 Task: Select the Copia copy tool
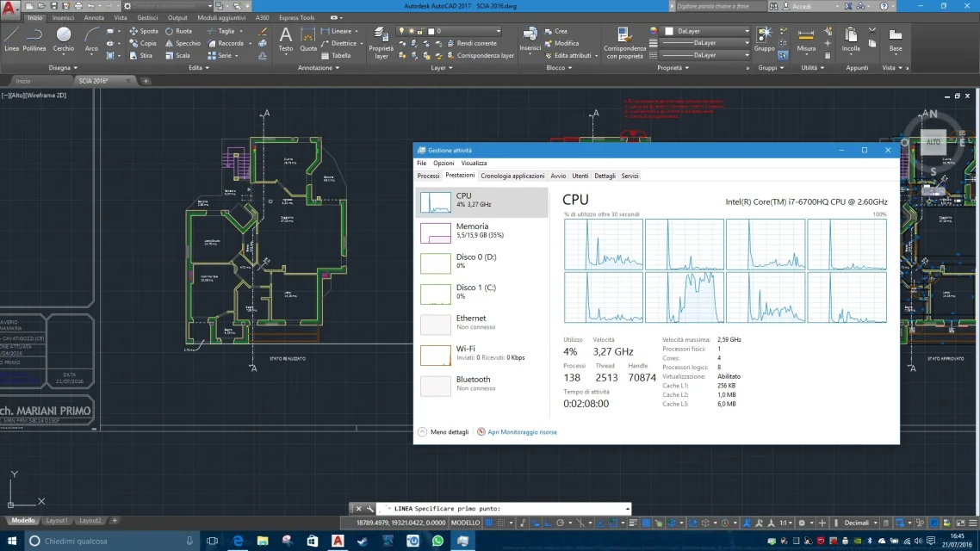pyautogui.click(x=143, y=43)
